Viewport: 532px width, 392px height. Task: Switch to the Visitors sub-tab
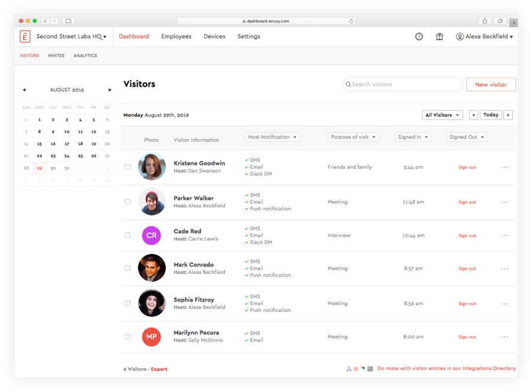29,56
